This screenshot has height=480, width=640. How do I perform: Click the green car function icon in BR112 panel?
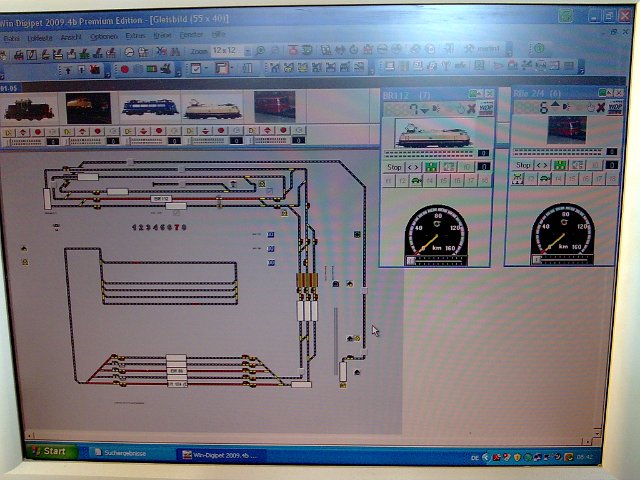[x=416, y=180]
